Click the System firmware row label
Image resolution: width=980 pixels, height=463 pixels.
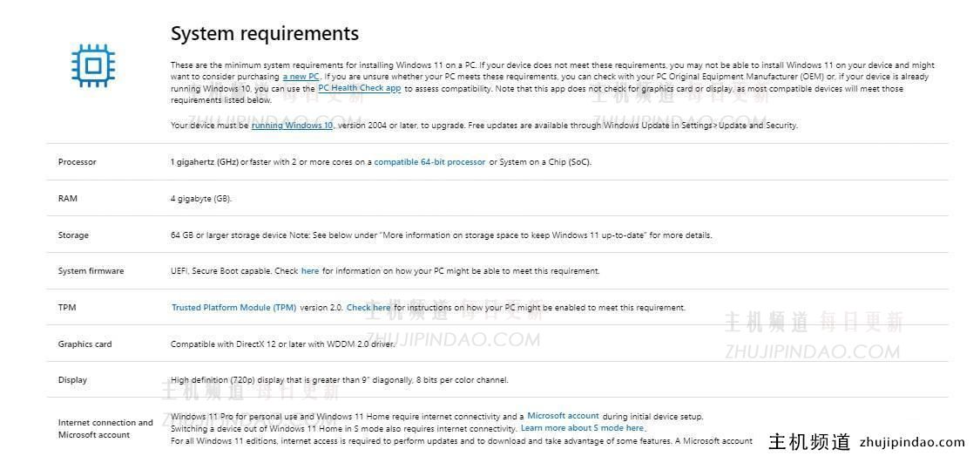click(91, 271)
